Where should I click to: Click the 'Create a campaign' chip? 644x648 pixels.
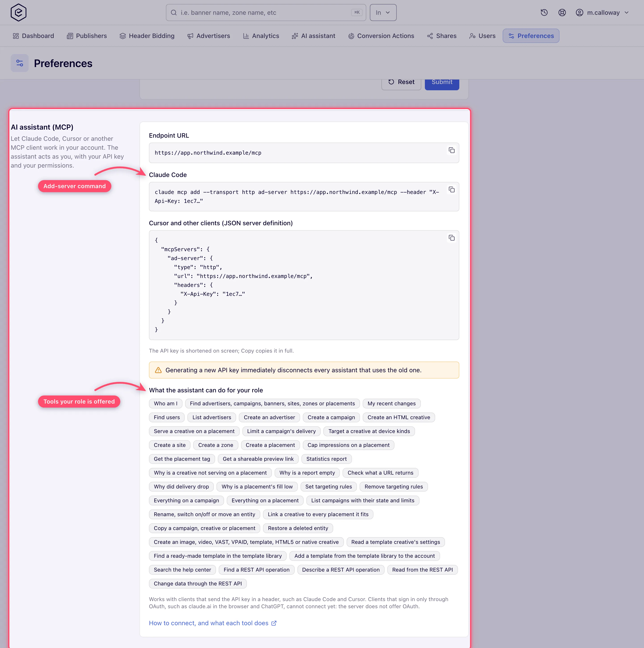click(x=331, y=417)
